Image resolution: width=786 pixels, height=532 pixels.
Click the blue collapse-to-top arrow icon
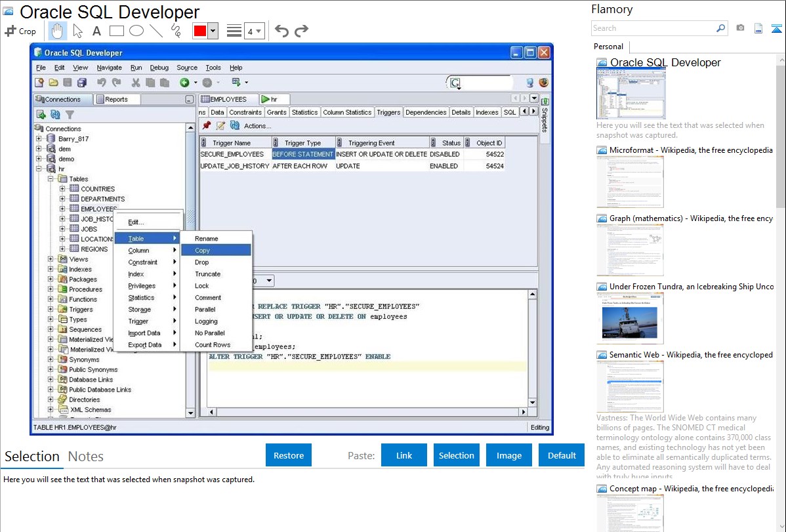[776, 28]
